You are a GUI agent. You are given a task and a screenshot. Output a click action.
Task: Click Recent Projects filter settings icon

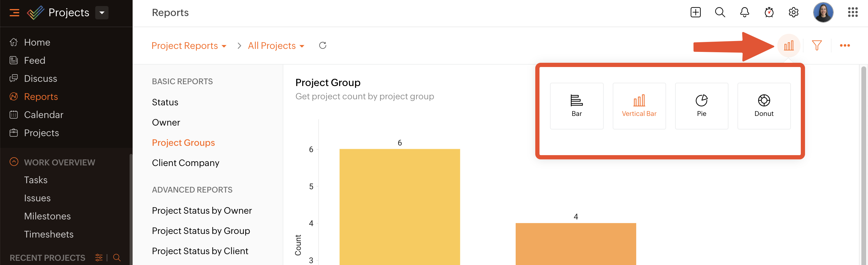point(99,257)
